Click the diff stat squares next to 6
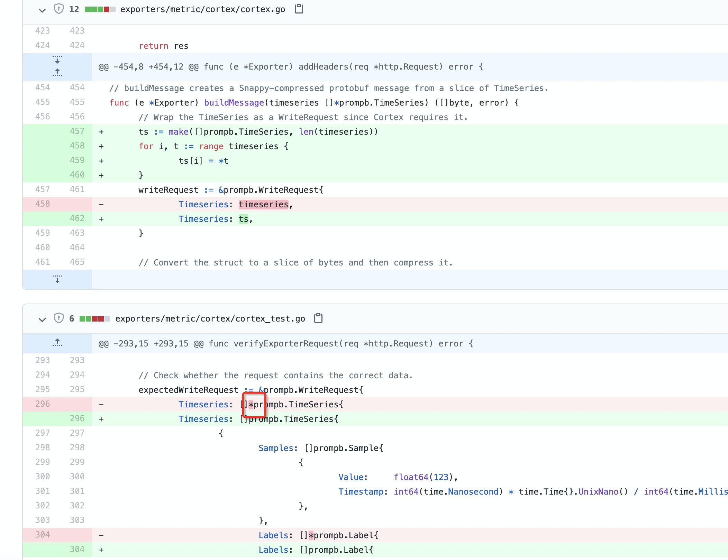The image size is (728, 560). tap(94, 318)
